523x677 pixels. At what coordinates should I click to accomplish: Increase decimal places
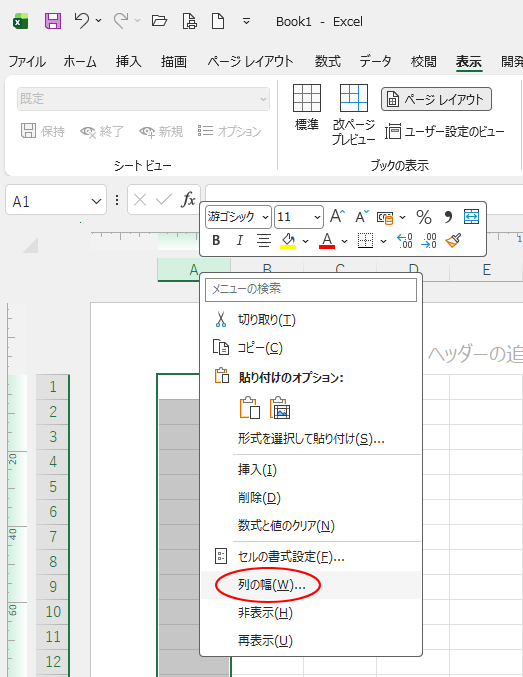click(x=405, y=240)
